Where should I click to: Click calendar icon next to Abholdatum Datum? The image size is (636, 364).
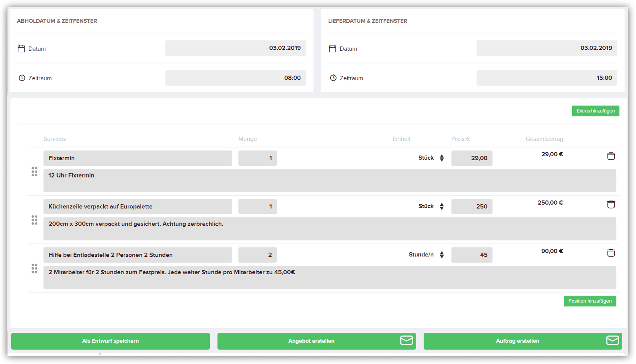pos(21,49)
